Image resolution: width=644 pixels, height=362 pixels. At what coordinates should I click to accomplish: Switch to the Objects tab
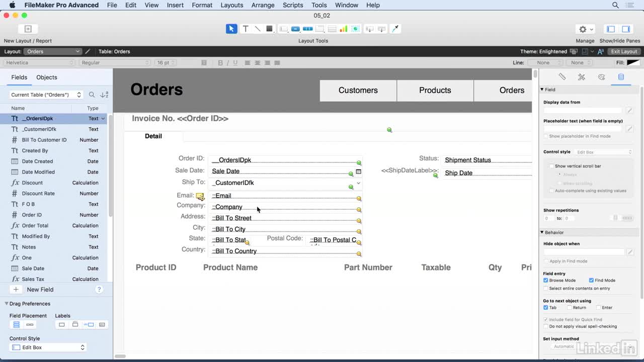(47, 77)
